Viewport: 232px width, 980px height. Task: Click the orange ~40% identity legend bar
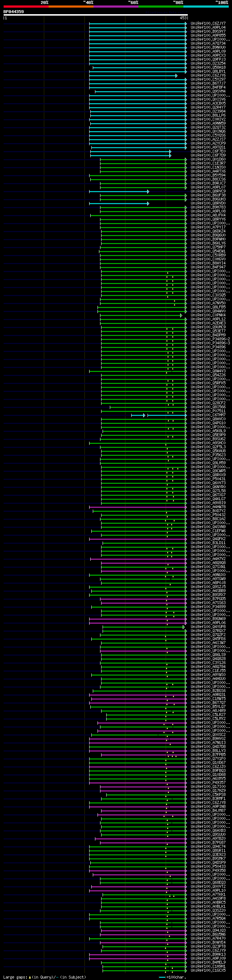pyautogui.click(x=71, y=7)
